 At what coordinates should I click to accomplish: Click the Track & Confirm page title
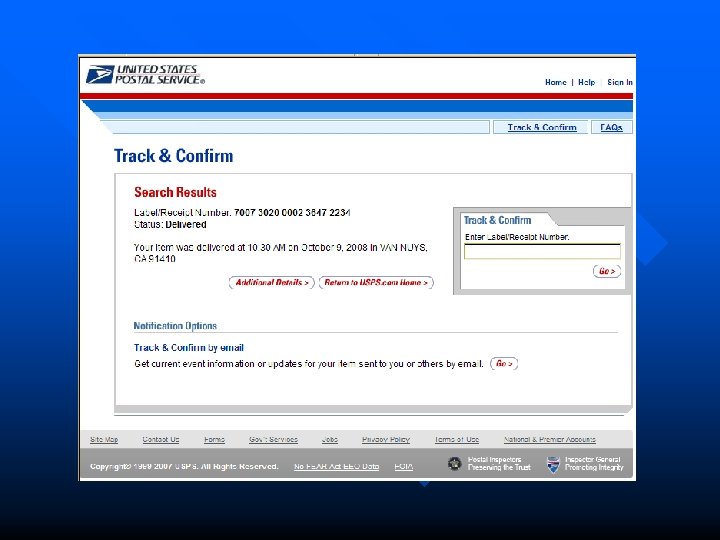(x=174, y=156)
